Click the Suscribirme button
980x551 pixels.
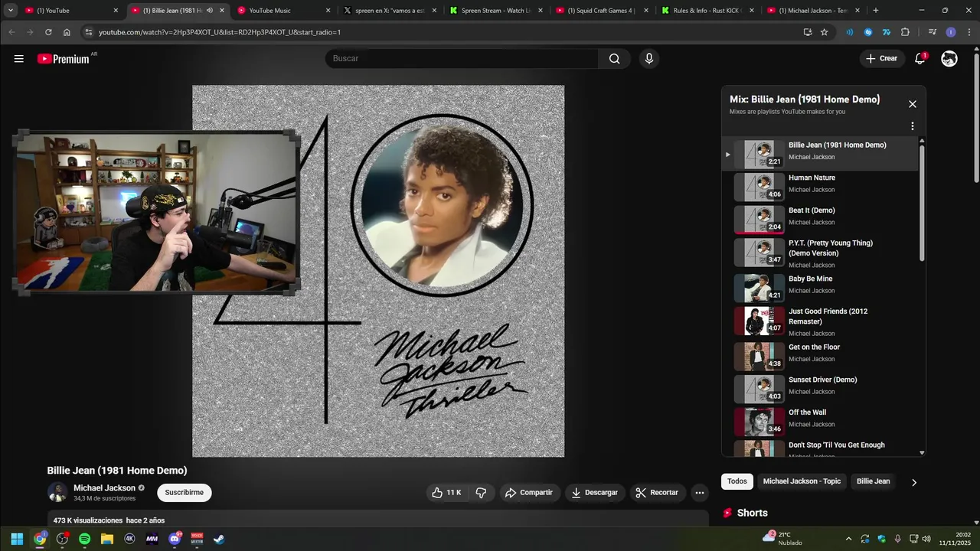coord(185,493)
